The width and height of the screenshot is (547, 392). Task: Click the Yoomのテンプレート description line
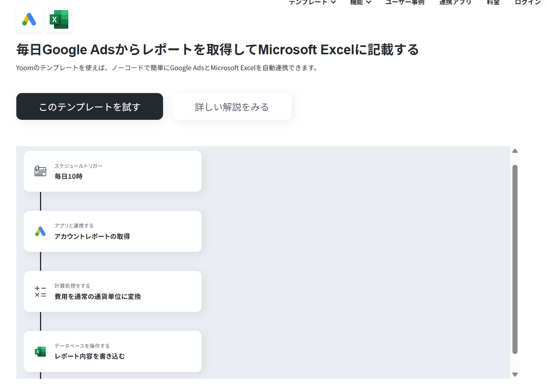(x=167, y=68)
